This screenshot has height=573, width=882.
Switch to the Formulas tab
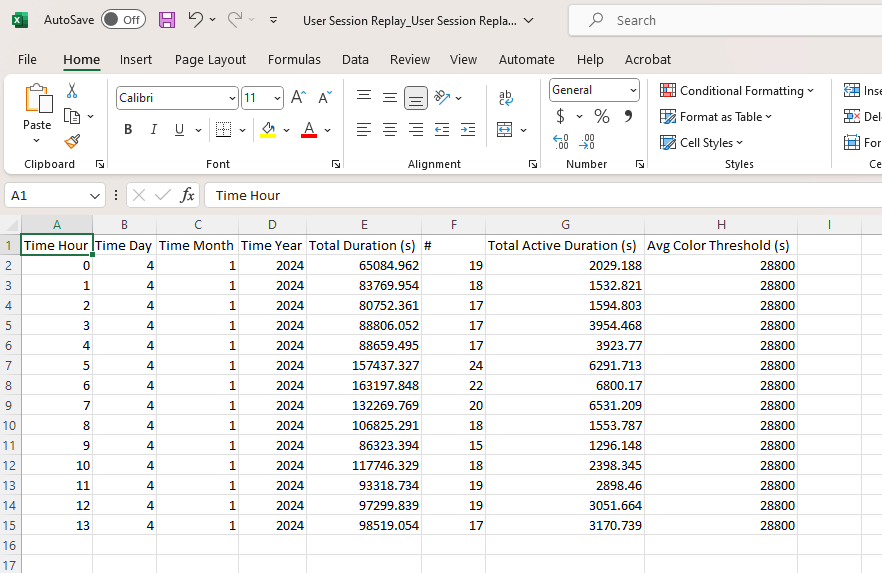[x=294, y=60]
